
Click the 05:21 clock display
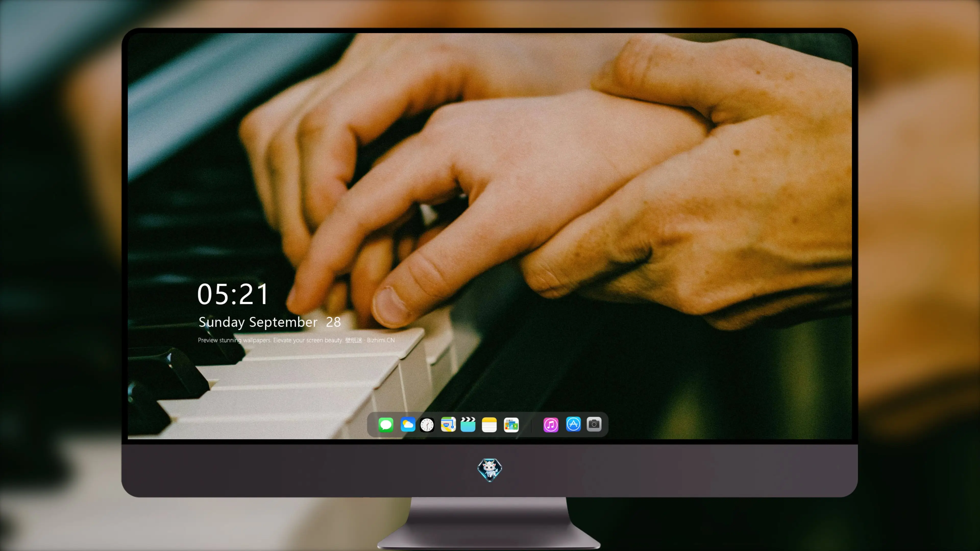tap(233, 294)
